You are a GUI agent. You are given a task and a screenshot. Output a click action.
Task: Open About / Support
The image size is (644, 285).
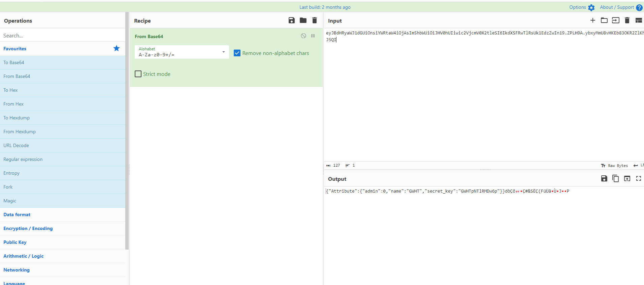[621, 7]
